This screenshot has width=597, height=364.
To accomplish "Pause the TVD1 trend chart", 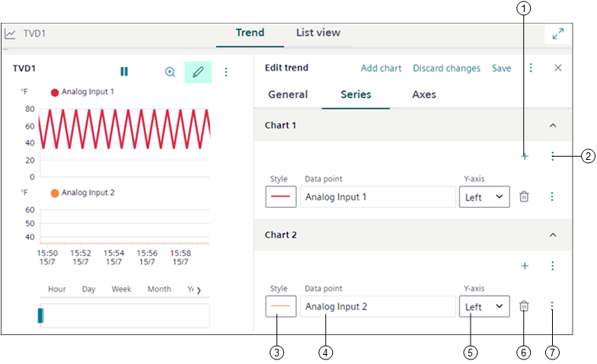I will tap(124, 72).
